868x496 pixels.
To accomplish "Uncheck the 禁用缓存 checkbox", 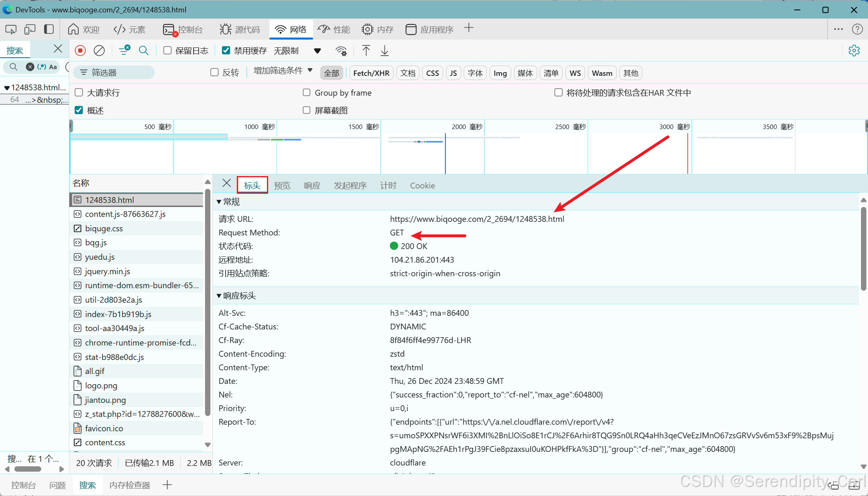I will tap(226, 50).
